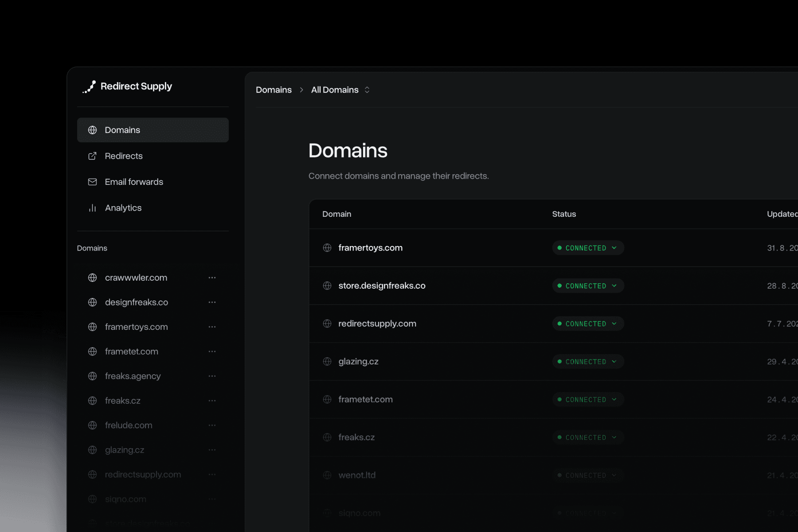This screenshot has height=532, width=798.
Task: Click the globe icon in glazing.cz table row
Action: [x=327, y=362]
